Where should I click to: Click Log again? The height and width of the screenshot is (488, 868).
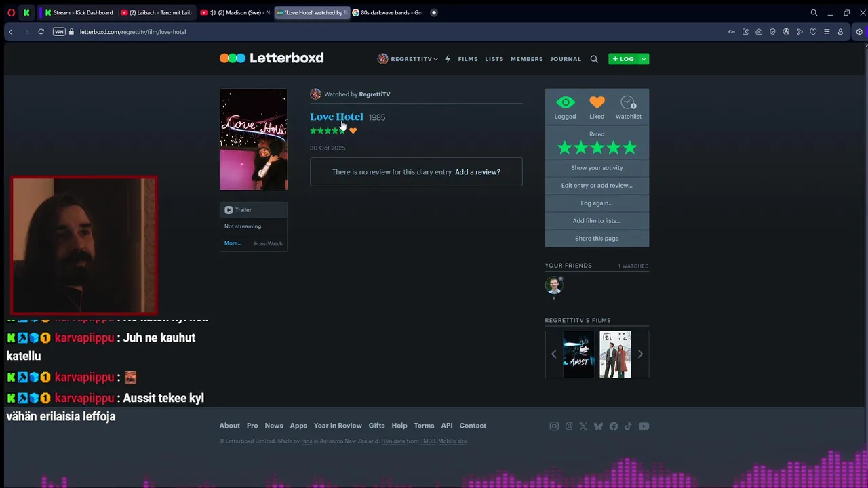click(x=597, y=203)
